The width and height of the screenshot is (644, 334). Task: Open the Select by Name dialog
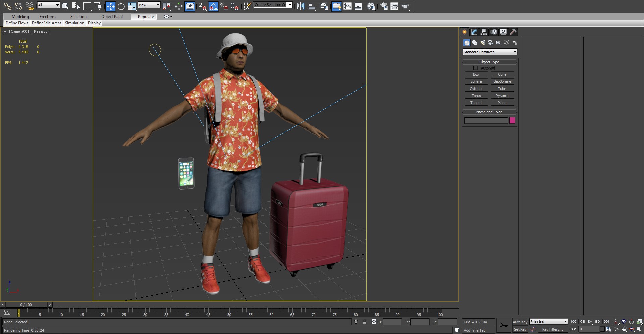pyautogui.click(x=76, y=6)
